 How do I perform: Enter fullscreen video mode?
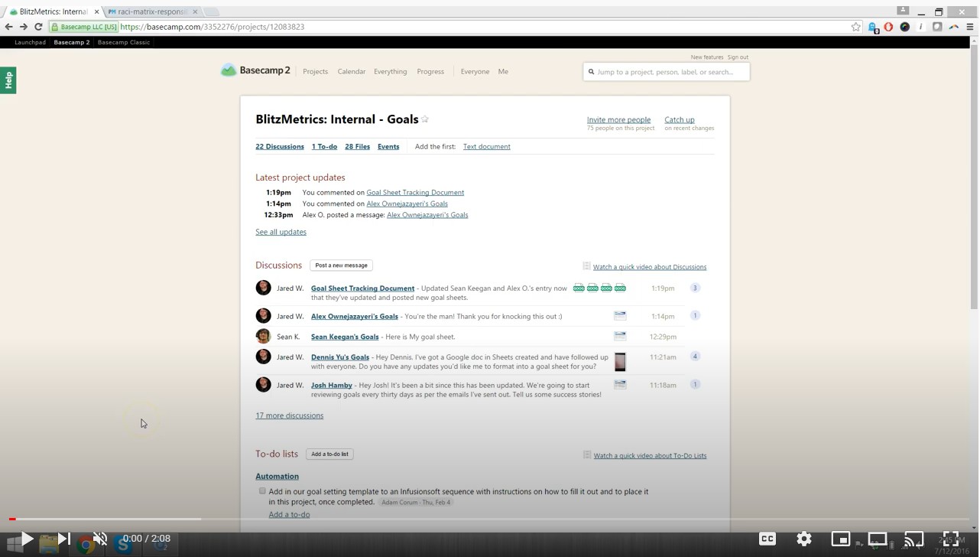[x=950, y=539]
